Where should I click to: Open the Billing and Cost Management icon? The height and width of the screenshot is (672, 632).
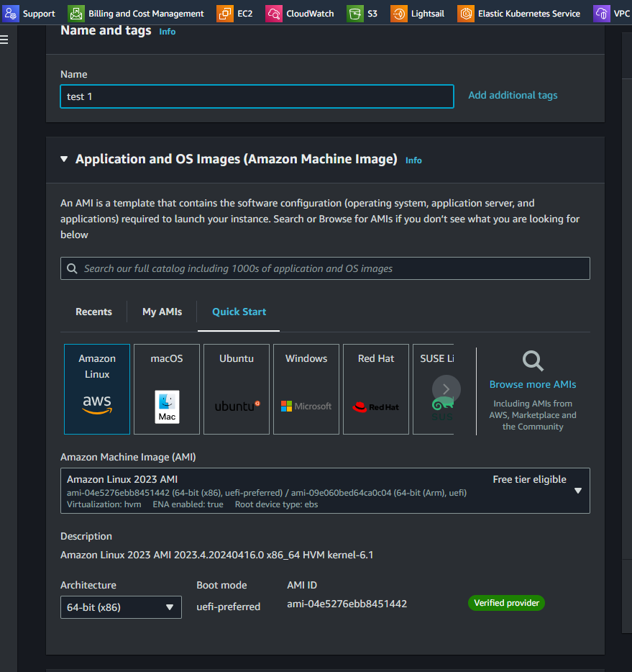(x=76, y=14)
